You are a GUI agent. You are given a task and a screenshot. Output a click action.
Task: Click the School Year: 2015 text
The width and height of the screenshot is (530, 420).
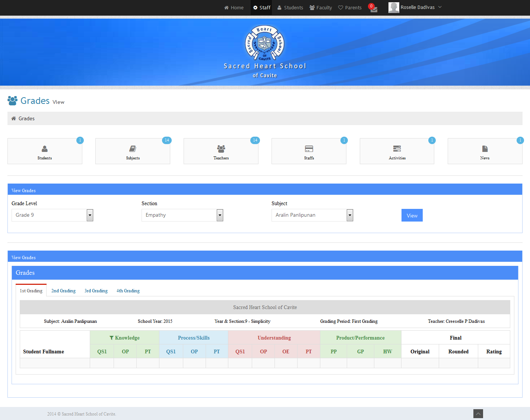155,321
